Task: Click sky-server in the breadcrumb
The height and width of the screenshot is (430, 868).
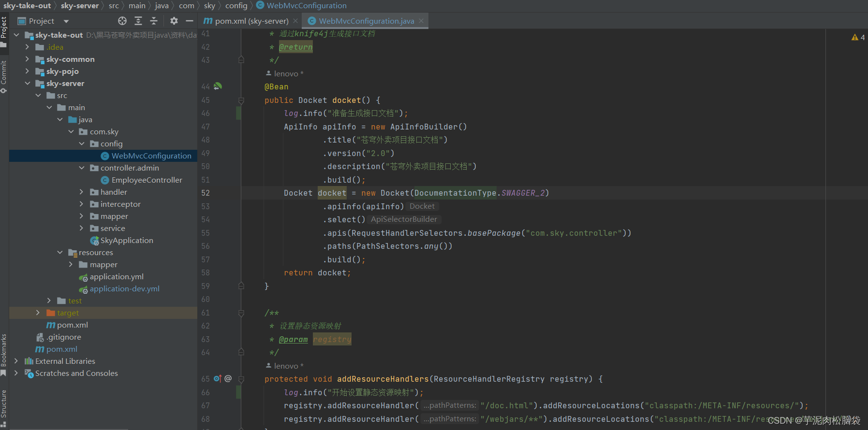Action: [x=80, y=5]
